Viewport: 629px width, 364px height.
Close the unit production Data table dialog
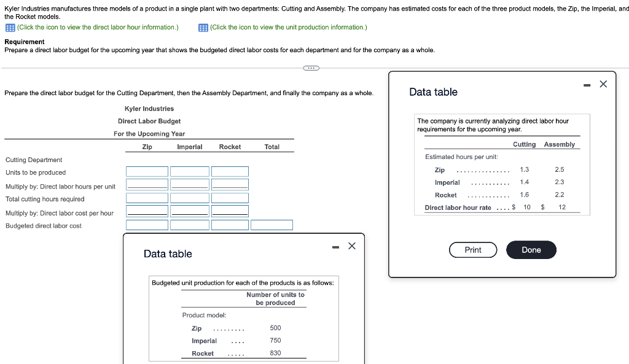click(x=352, y=246)
